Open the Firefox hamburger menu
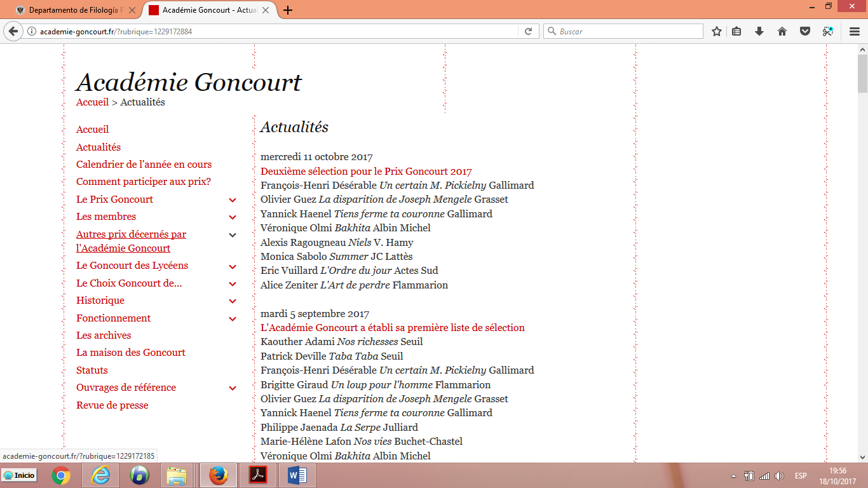 [855, 31]
